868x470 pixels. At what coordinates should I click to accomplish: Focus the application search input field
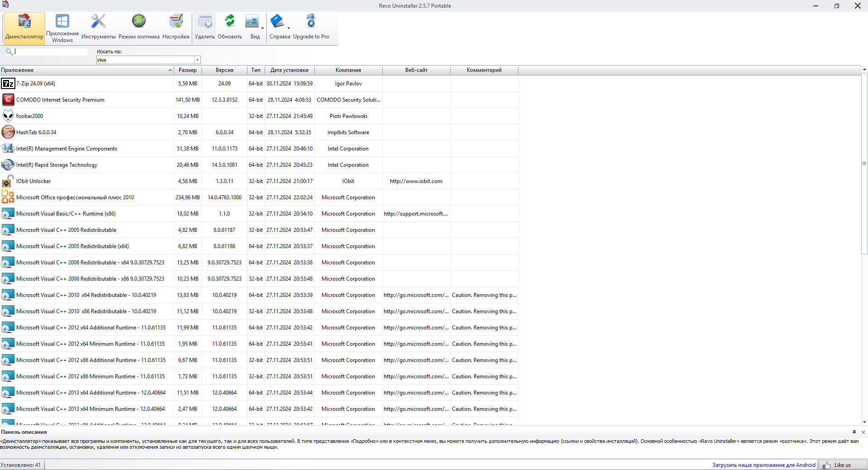(x=51, y=52)
